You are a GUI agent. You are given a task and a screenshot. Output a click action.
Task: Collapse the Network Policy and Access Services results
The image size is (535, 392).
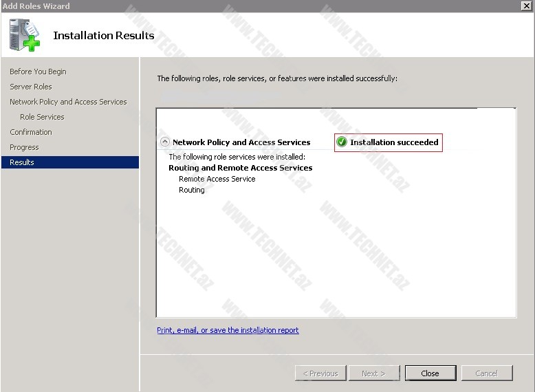click(164, 142)
